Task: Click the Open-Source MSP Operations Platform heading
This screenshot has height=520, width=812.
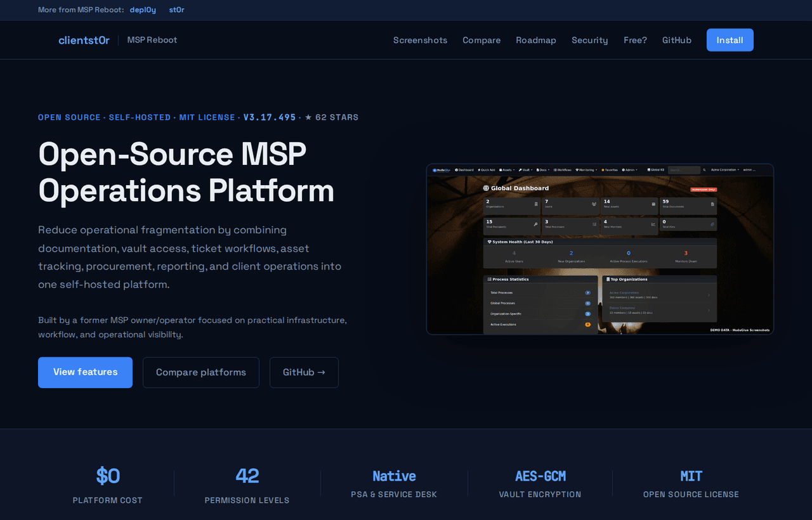Action: coord(187,172)
